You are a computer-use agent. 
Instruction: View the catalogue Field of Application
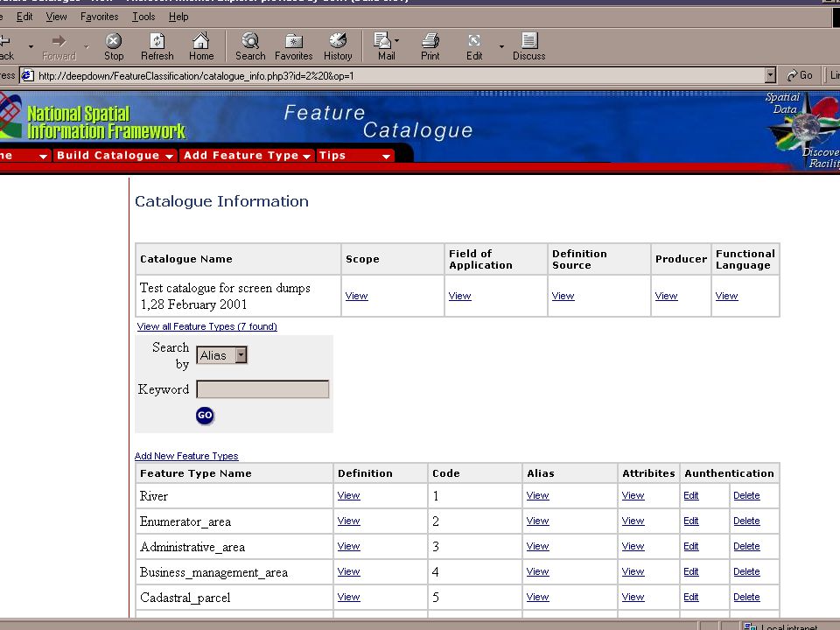click(459, 296)
